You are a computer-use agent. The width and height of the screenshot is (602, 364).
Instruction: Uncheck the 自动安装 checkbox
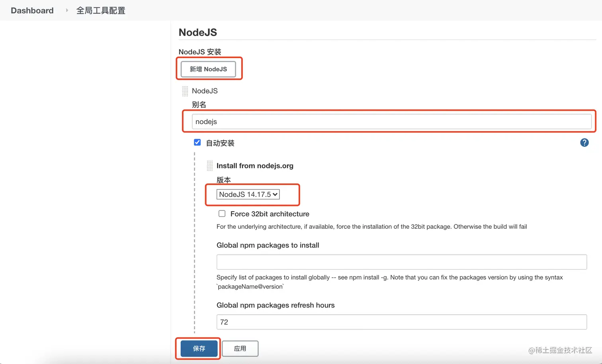(x=197, y=142)
